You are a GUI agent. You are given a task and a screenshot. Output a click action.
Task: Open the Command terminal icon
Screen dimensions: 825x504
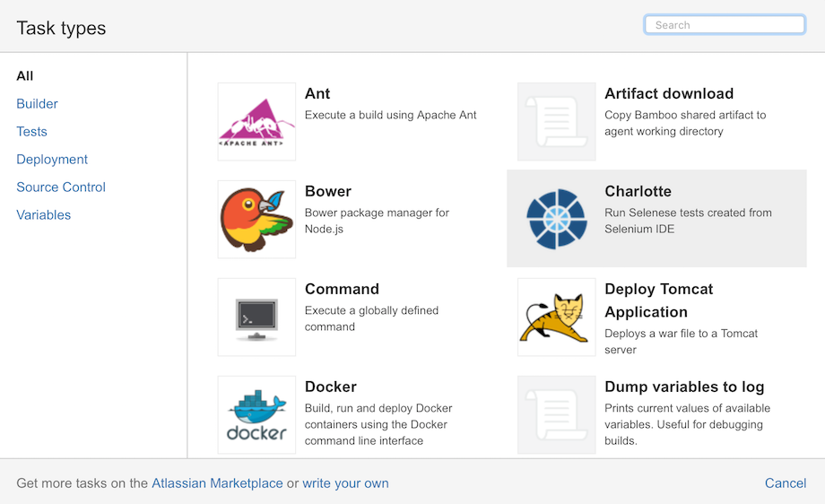tap(256, 317)
